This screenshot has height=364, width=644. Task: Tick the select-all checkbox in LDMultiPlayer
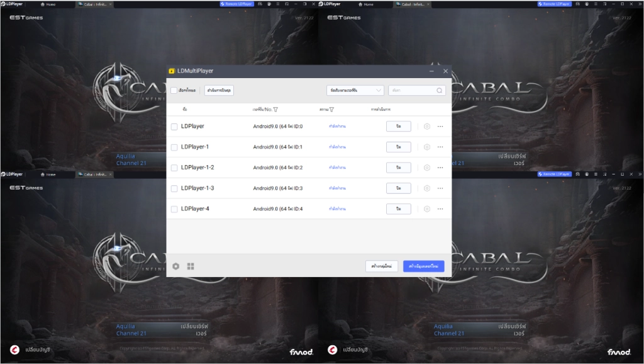point(174,90)
